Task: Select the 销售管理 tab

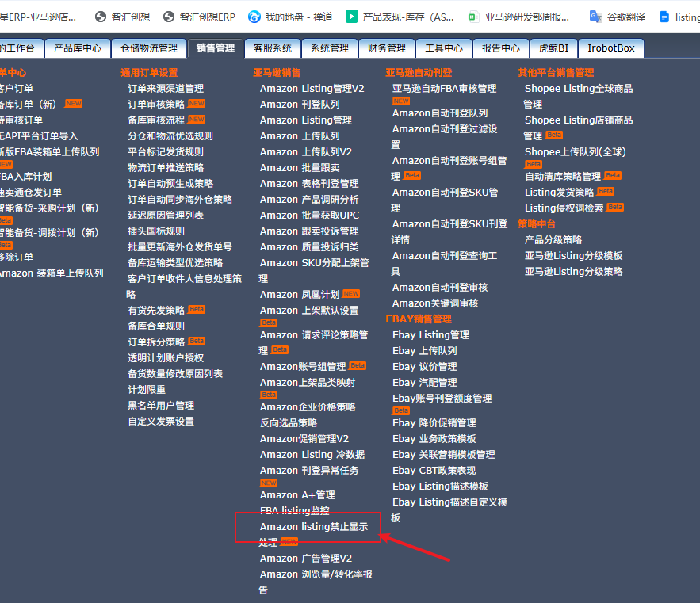Action: click(x=216, y=48)
